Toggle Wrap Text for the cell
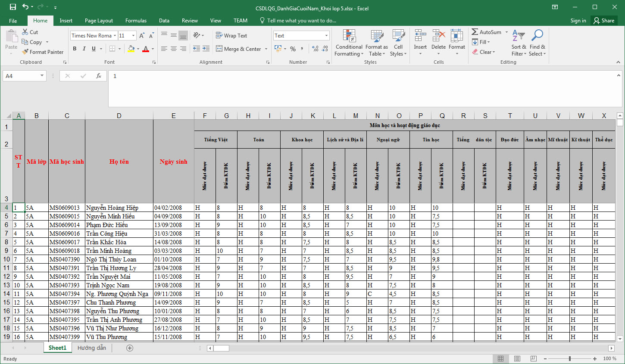Viewport: 625px width, 364px height. [x=231, y=36]
